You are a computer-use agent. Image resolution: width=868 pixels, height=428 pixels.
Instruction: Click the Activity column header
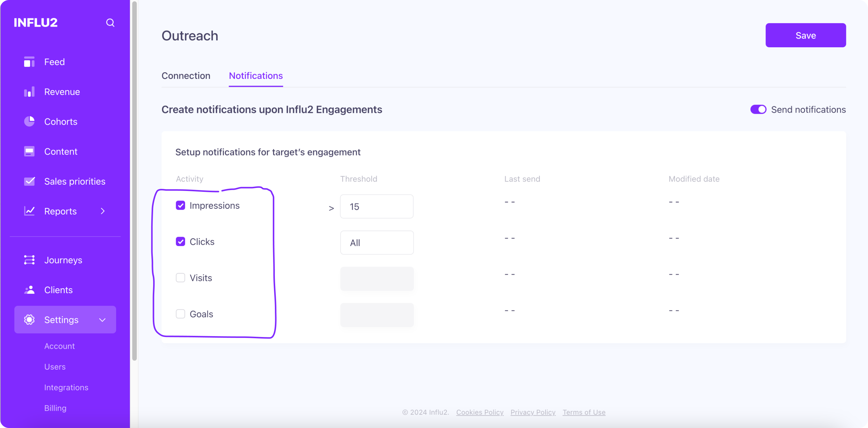point(189,179)
